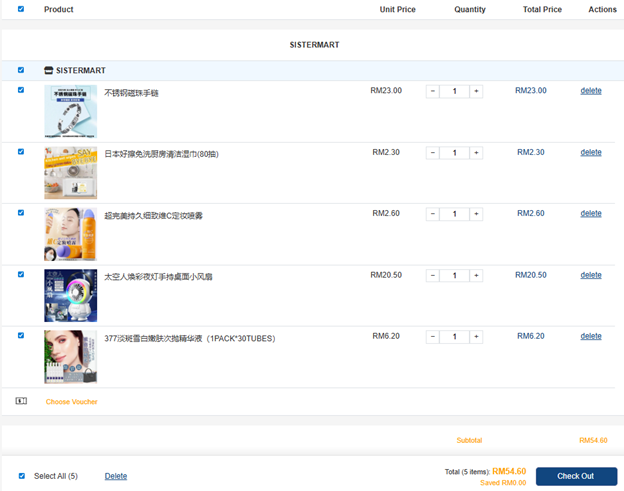
Task: Toggle the bottom Select All (5) checkbox
Action: click(21, 476)
